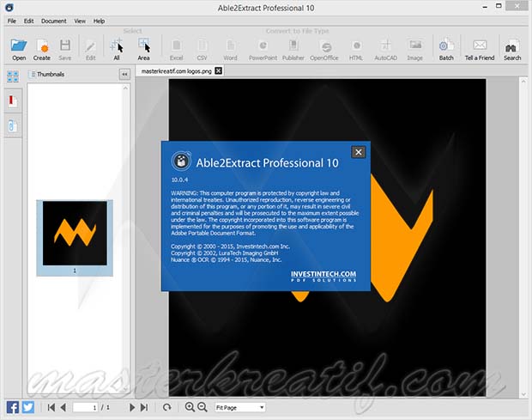Convert to Publisher icon
This screenshot has height=420, width=532.
click(x=293, y=49)
